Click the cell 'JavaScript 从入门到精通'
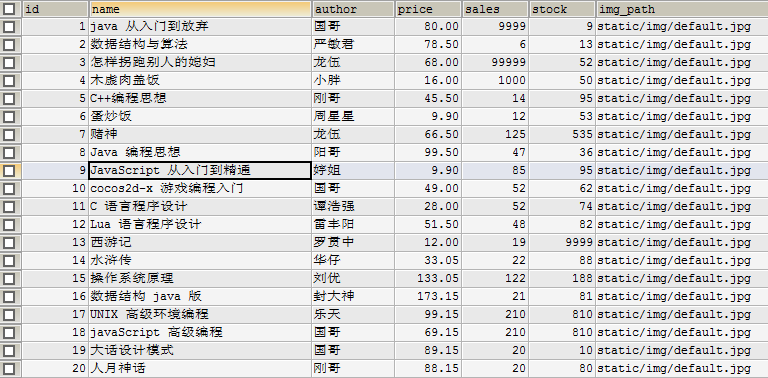 coord(200,170)
